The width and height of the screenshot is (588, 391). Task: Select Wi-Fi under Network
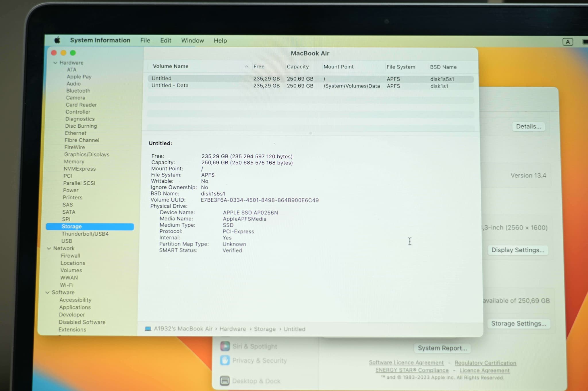tap(67, 285)
